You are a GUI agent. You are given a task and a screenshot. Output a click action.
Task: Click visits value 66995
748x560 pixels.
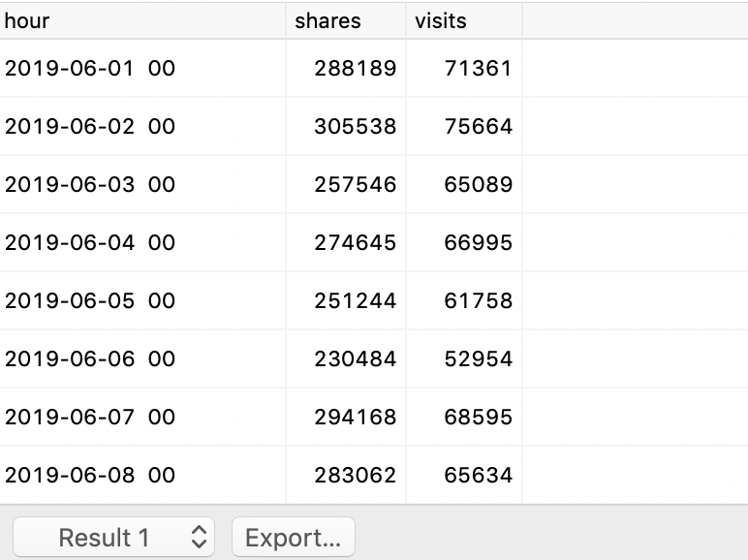478,243
